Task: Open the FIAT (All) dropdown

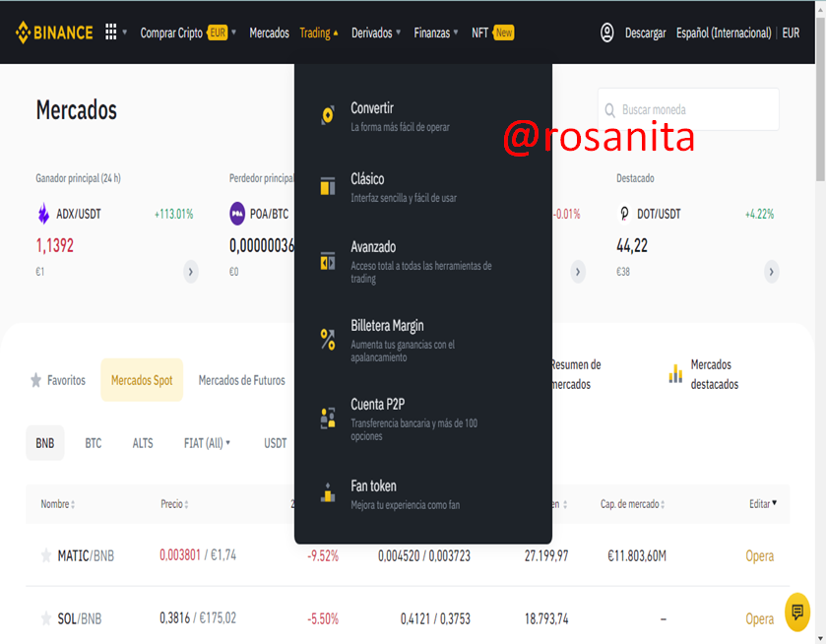Action: (207, 443)
